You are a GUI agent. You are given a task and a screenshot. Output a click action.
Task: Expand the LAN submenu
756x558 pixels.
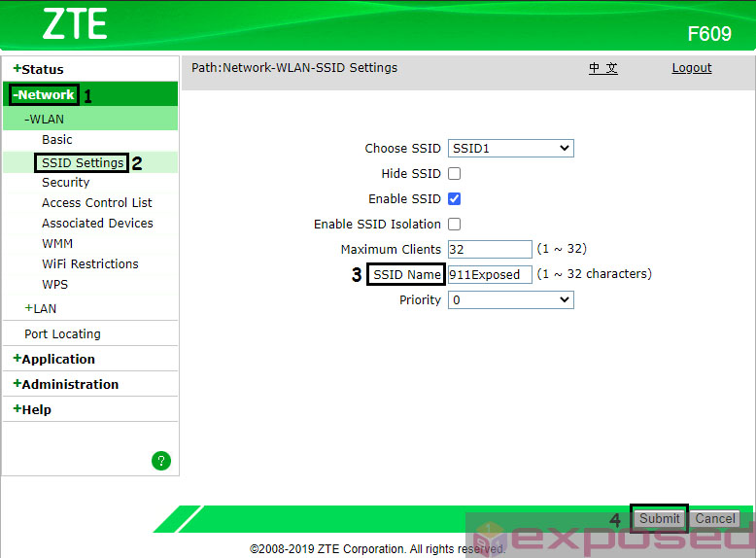pos(41,309)
